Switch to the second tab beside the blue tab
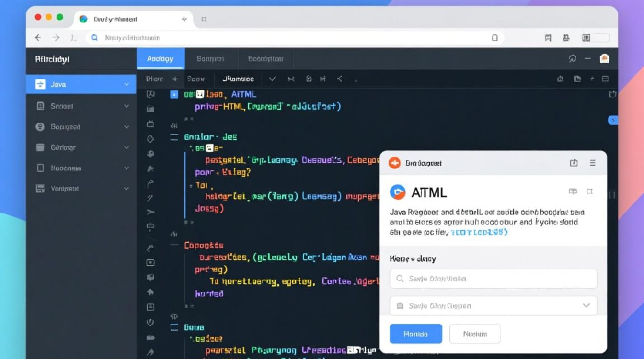Image resolution: width=644 pixels, height=359 pixels. tap(210, 59)
